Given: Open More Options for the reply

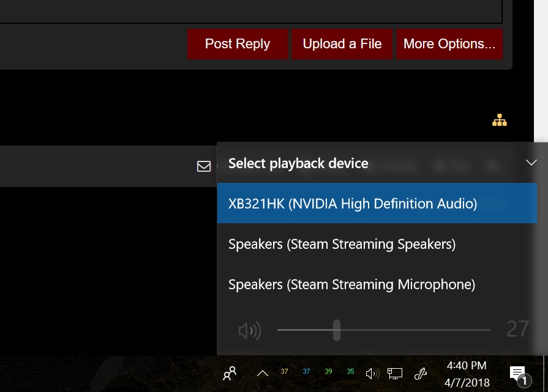Looking at the screenshot, I should tap(449, 44).
